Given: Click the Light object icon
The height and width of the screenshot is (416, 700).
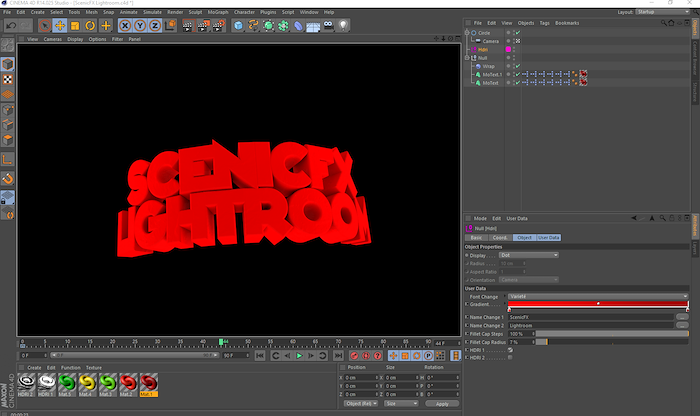Looking at the screenshot, I should (x=343, y=25).
